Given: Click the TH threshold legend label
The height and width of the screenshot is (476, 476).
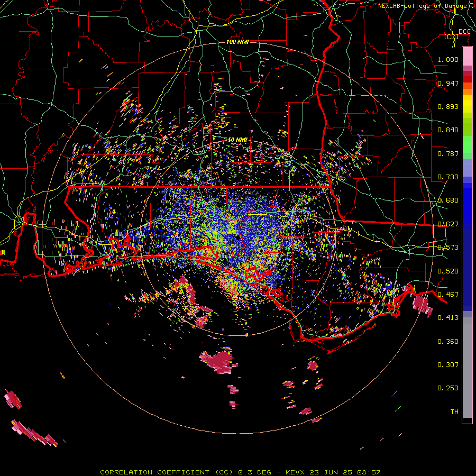Looking at the screenshot, I should (454, 412).
